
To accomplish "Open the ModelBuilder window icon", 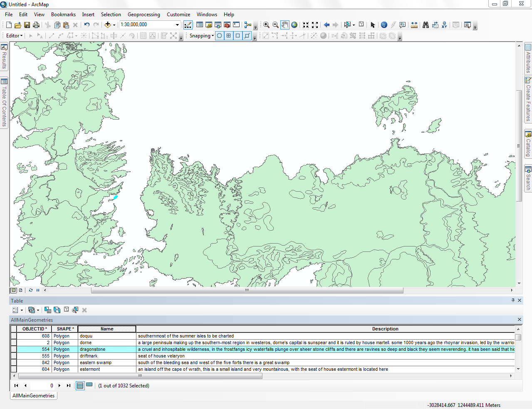I will pyautogui.click(x=248, y=25).
